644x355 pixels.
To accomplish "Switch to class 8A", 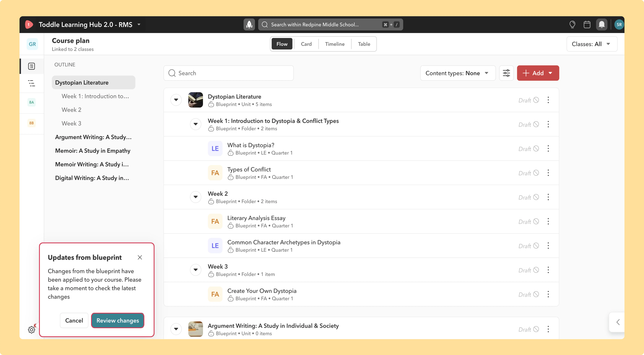I will tap(32, 102).
